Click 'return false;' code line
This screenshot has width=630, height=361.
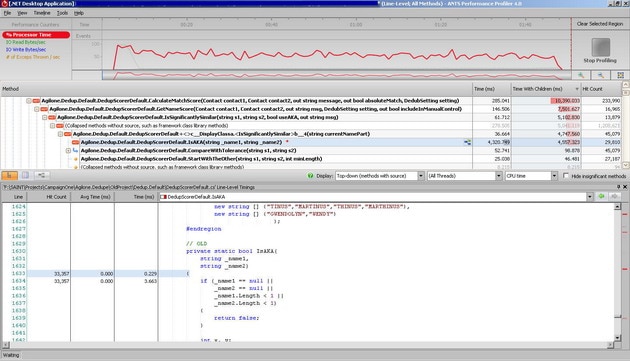[236, 318]
